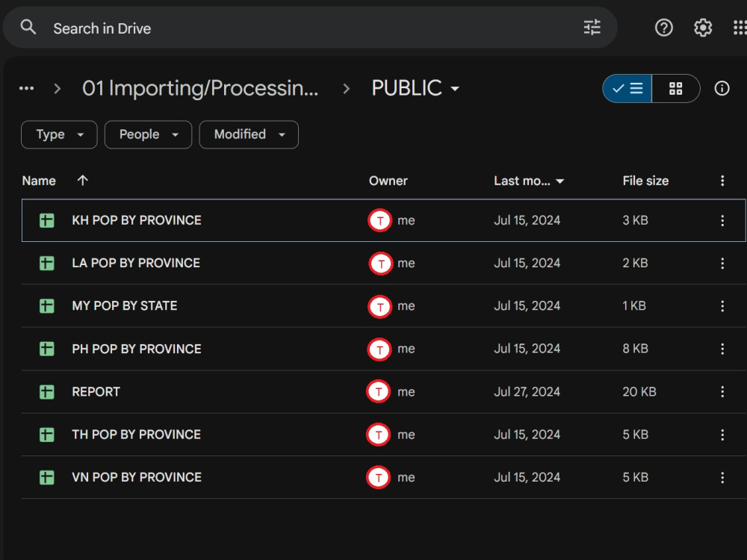The height and width of the screenshot is (560, 747).
Task: Click owner avatar in the REPORT row
Action: tap(379, 391)
